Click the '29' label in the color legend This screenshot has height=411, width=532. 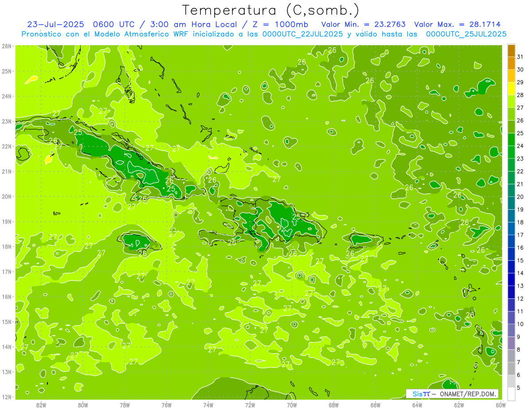coord(520,82)
